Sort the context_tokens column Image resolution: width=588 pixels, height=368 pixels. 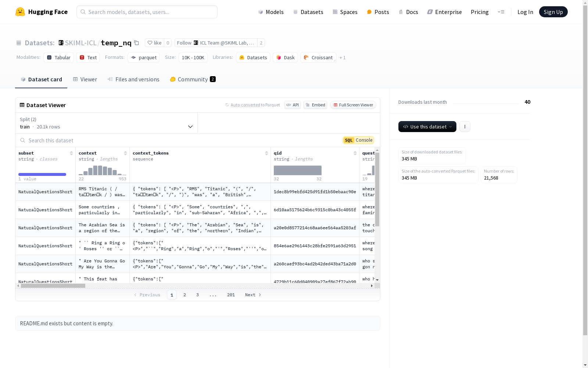pos(266,153)
